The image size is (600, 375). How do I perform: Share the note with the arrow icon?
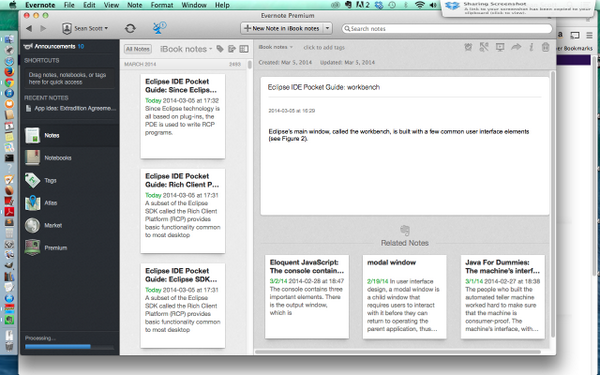click(516, 47)
